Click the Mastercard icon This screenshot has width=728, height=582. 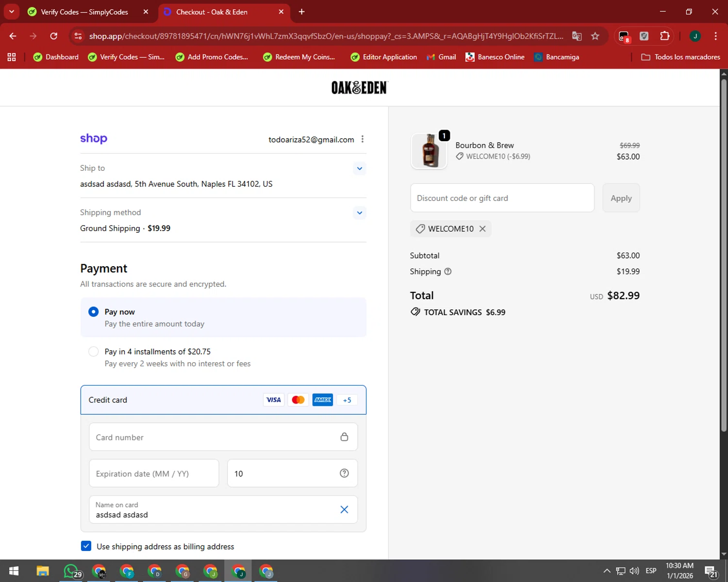pos(298,400)
